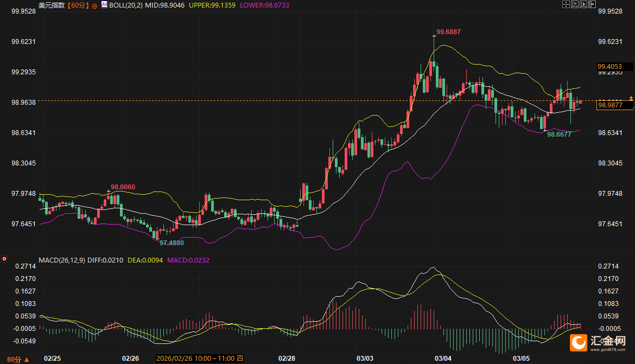
Task: Click the chart playback arrow icon
Action: (x=582, y=4)
